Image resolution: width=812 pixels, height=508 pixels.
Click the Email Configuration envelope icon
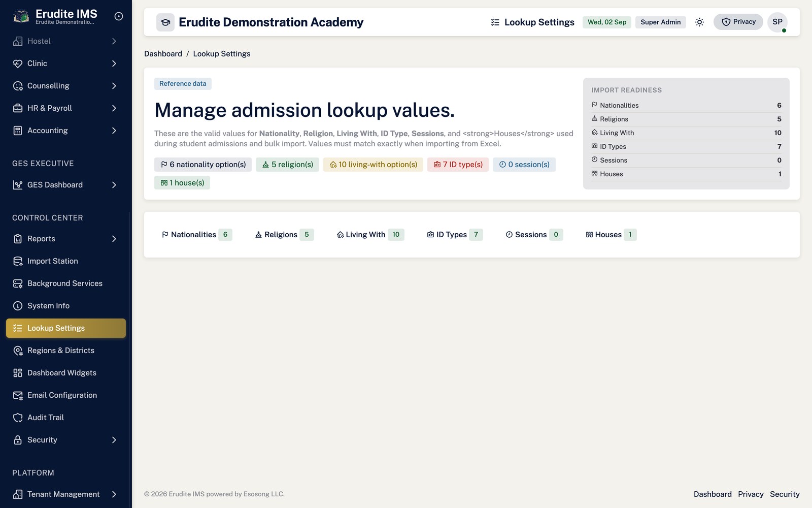point(18,395)
